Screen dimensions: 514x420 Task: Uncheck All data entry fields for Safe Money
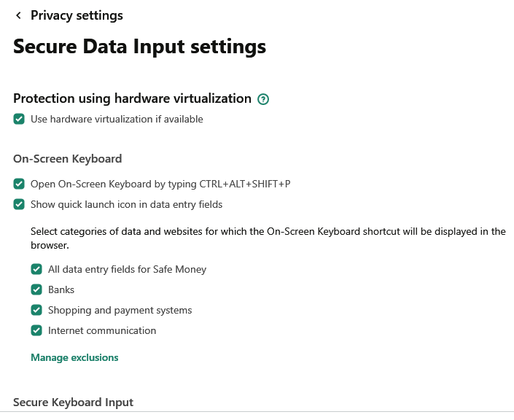(x=36, y=269)
